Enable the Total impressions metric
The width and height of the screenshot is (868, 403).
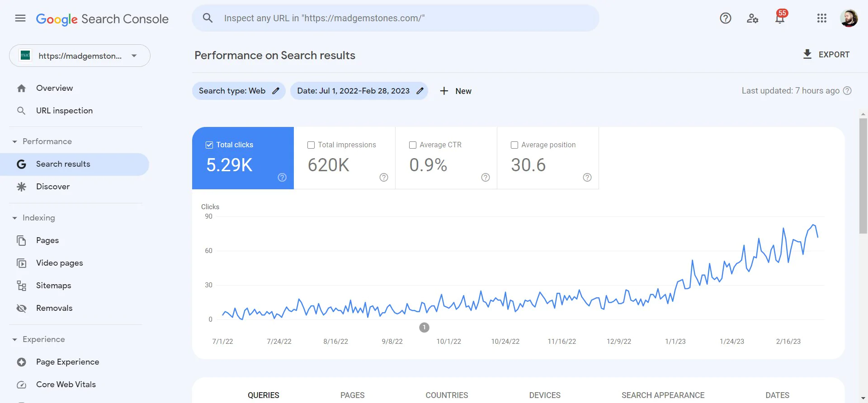point(311,145)
